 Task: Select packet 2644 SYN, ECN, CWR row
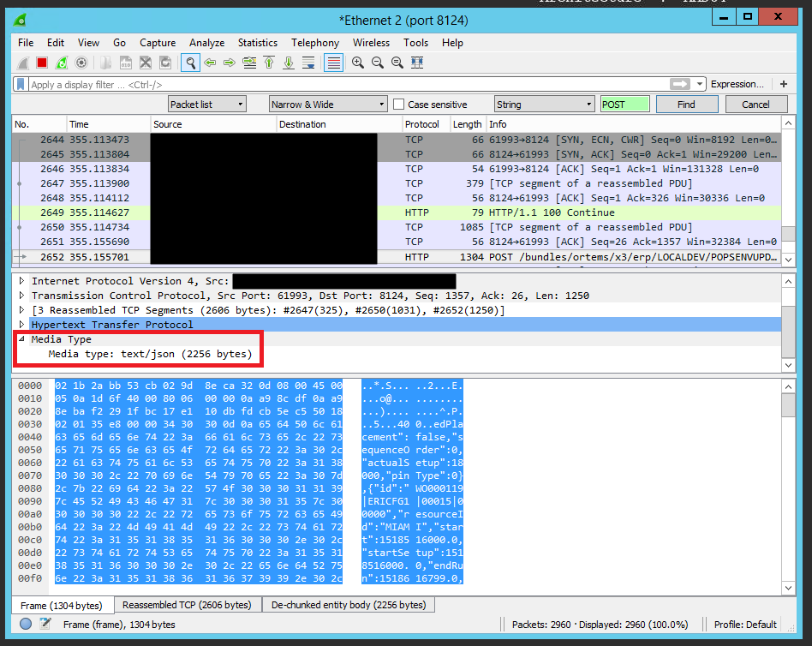(x=397, y=140)
